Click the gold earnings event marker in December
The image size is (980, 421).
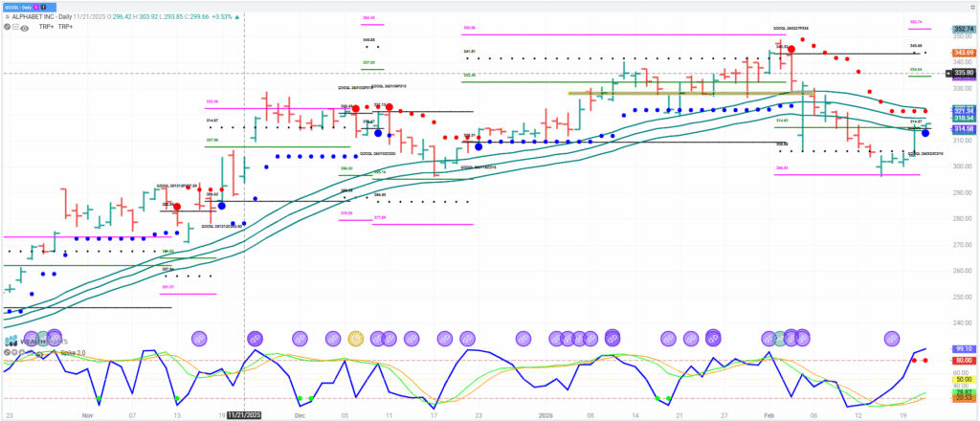tap(356, 338)
